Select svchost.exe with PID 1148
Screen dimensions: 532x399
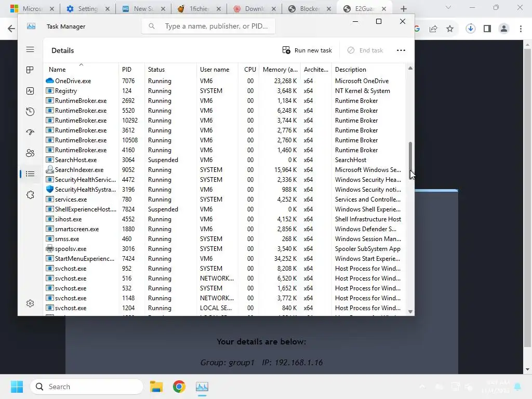pyautogui.click(x=225, y=298)
